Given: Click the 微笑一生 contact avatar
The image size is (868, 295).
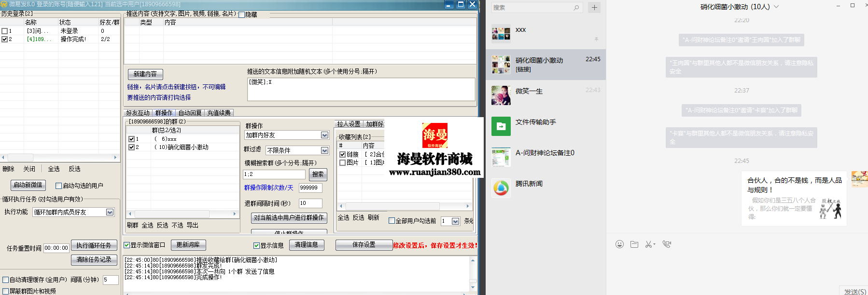Looking at the screenshot, I should coord(501,95).
